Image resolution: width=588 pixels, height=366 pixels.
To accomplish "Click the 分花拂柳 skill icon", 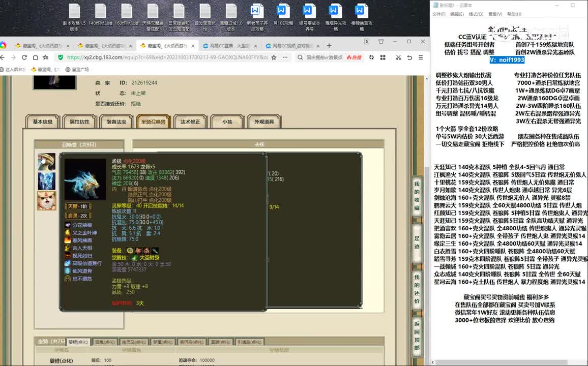I will click(x=68, y=225).
